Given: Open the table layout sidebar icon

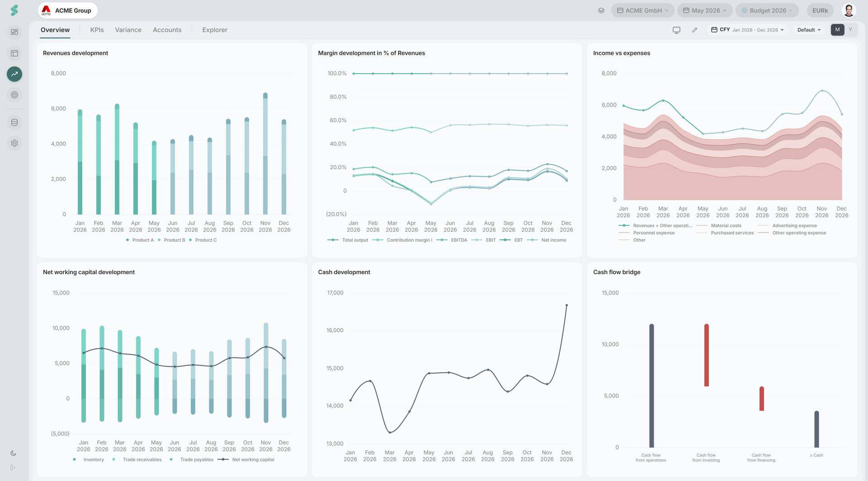Looking at the screenshot, I should click(x=14, y=53).
